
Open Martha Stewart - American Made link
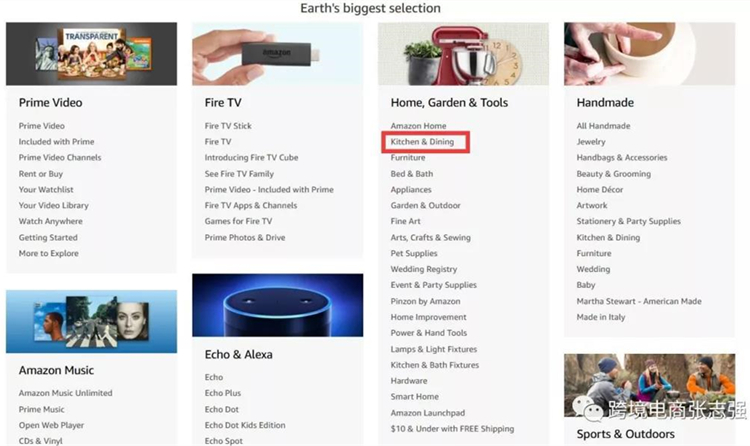click(639, 301)
